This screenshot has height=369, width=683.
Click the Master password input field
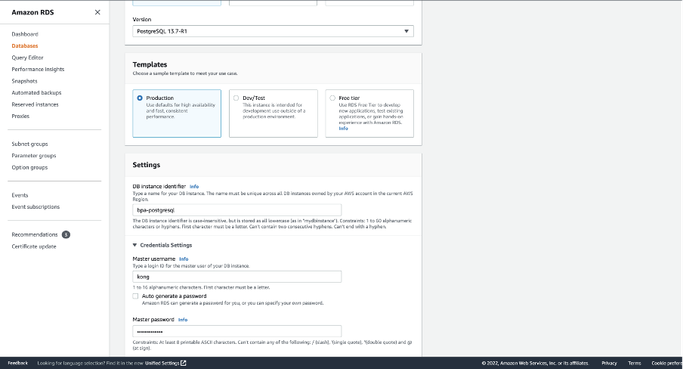click(x=237, y=332)
